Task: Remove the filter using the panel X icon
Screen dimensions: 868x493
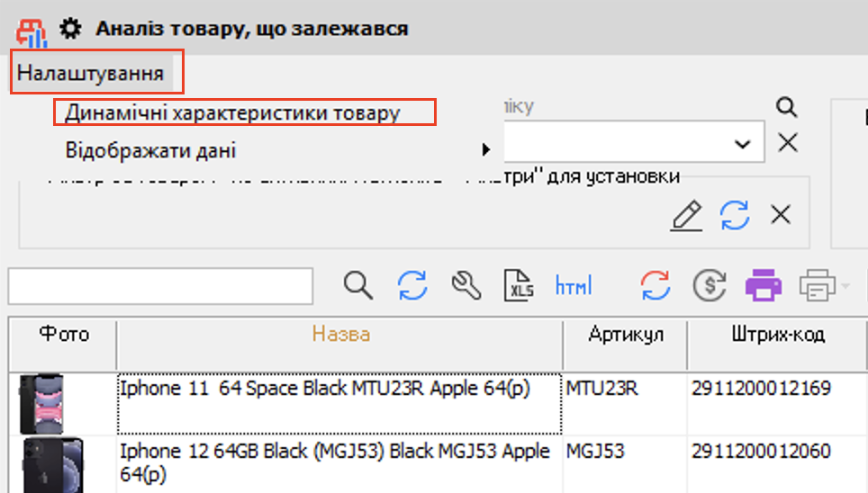Action: tap(780, 215)
